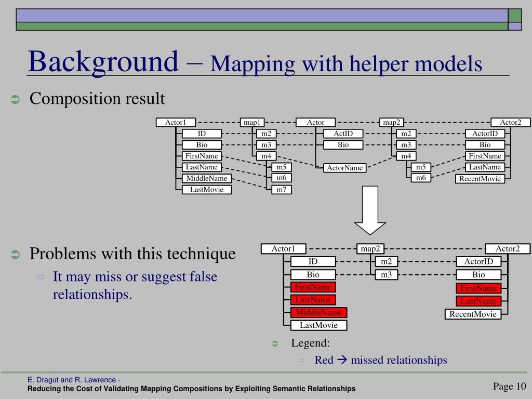Select the "ActorName" box
The image size is (532, 399).
(x=345, y=168)
